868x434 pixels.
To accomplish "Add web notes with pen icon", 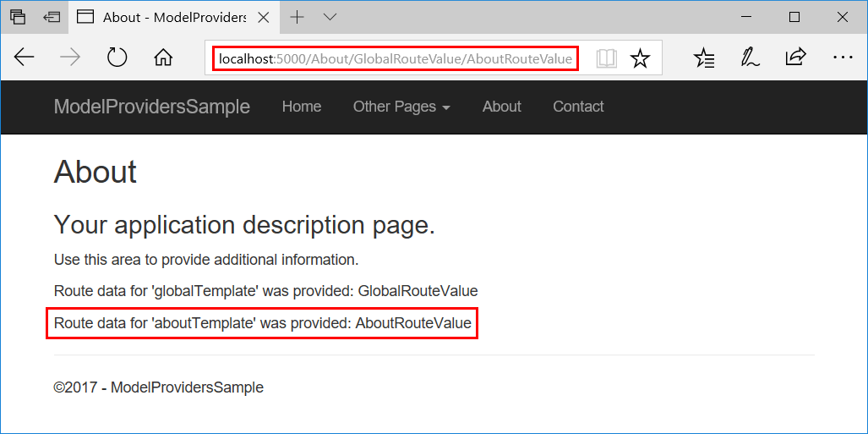I will [750, 58].
